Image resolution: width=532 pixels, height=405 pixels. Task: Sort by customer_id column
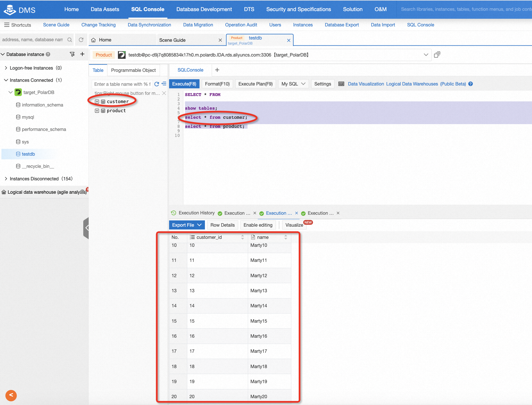pyautogui.click(x=242, y=237)
